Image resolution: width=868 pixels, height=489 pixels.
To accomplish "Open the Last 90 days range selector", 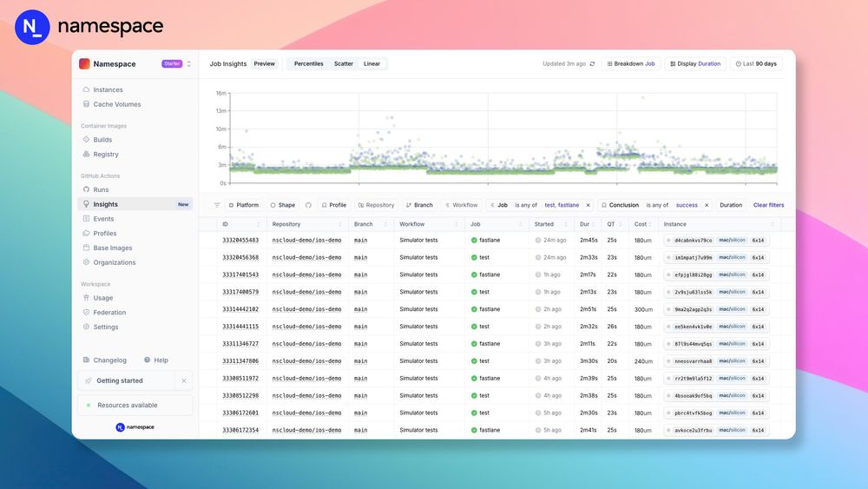I will pyautogui.click(x=756, y=63).
